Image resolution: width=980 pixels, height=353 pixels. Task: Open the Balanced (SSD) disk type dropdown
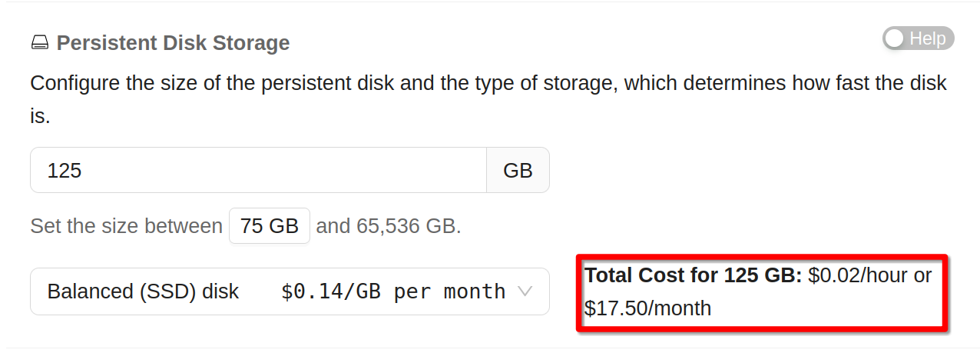290,291
